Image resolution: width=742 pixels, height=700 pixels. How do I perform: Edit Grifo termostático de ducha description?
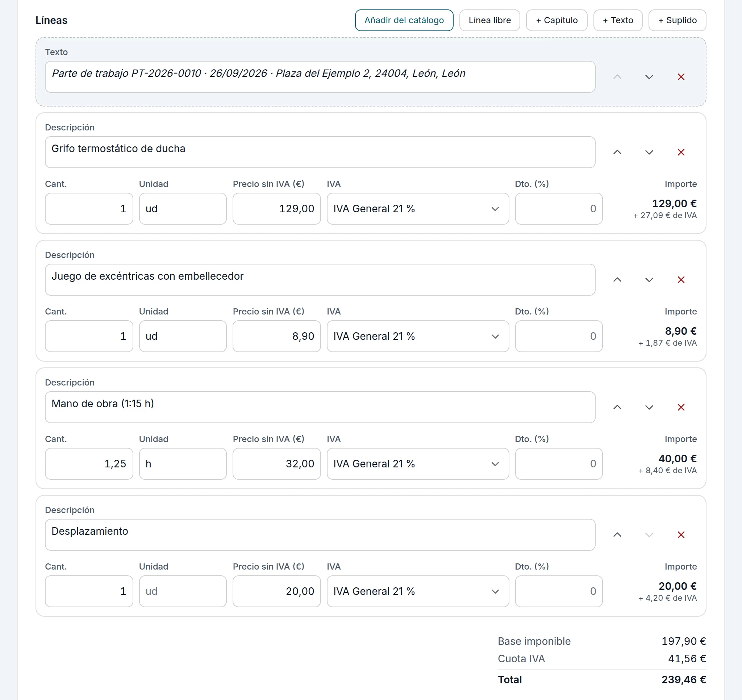320,152
